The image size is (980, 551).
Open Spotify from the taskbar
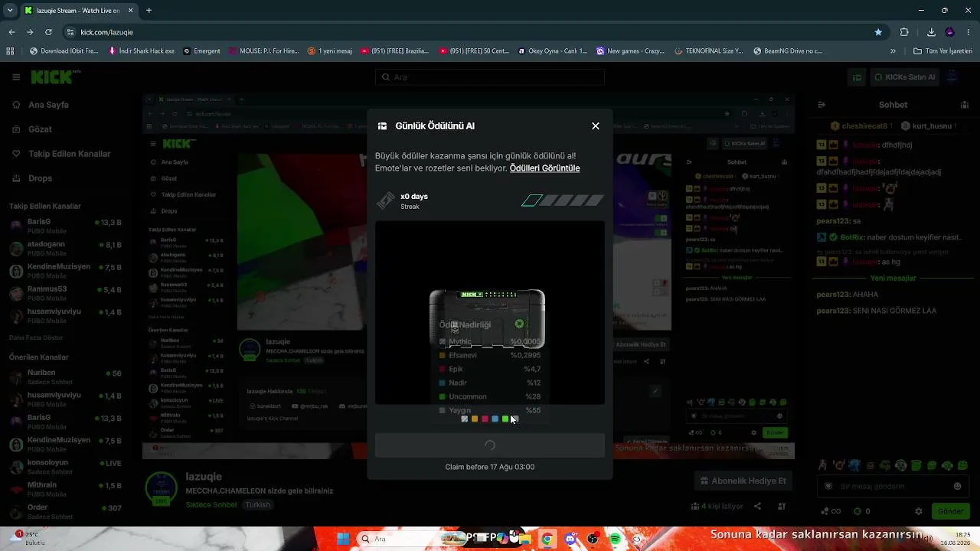pos(616,539)
